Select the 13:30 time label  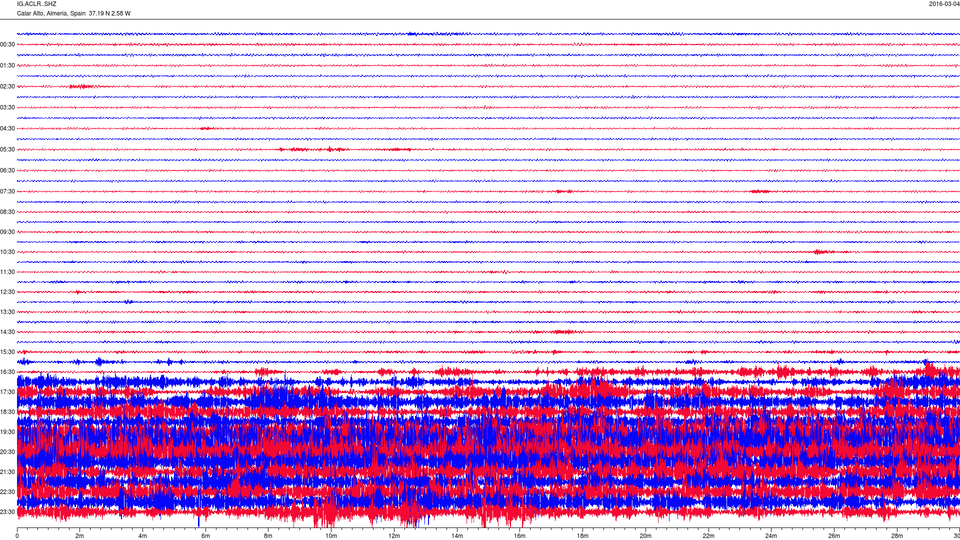tap(7, 312)
